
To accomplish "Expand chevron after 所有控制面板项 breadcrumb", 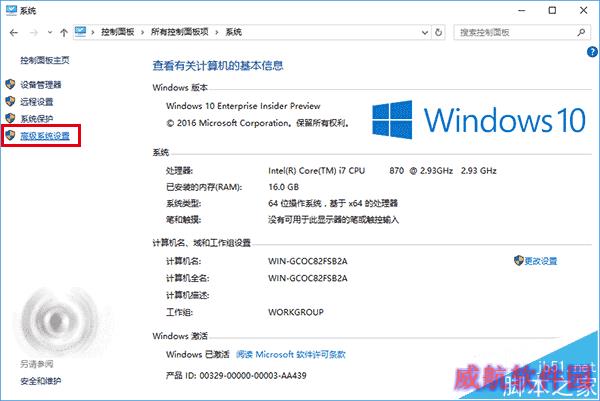I will [x=217, y=33].
